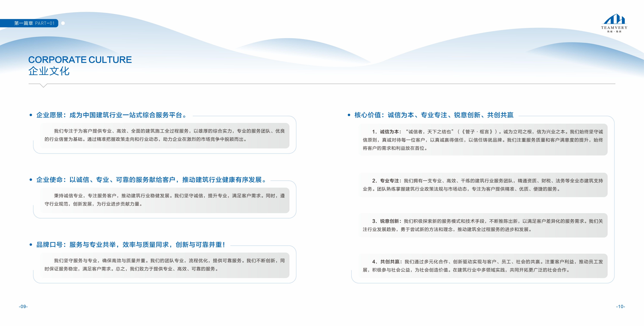Click the 4. 共创共赢 paragraph

[x=483, y=266]
